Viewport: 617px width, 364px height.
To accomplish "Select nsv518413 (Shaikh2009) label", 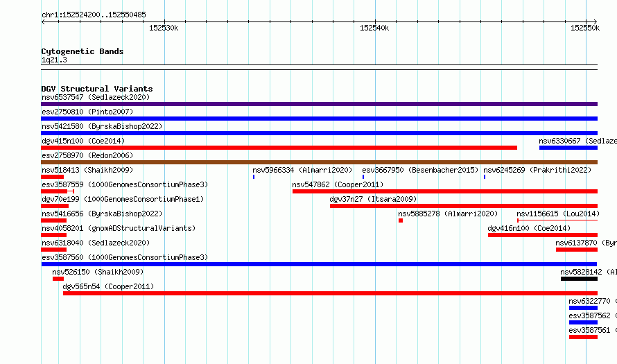I will pos(87,170).
